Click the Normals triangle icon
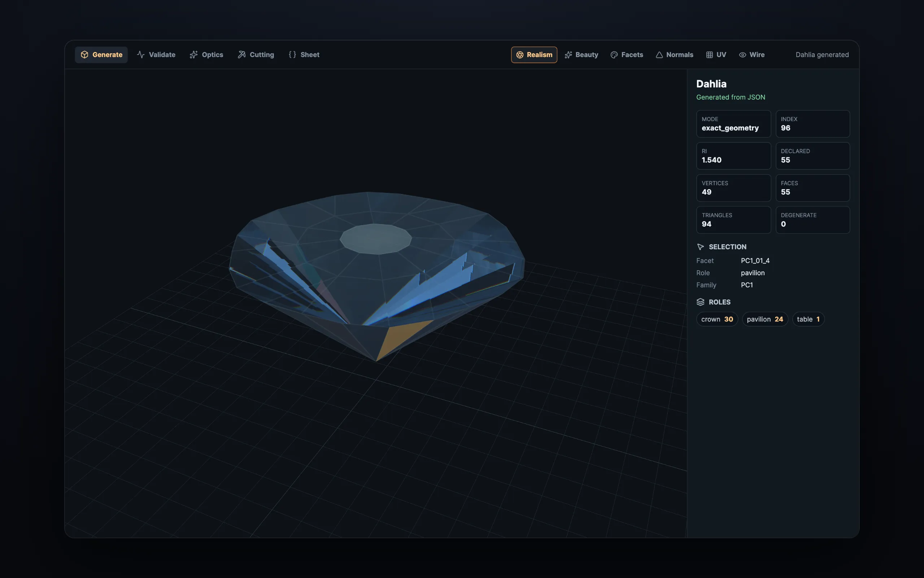 (659, 55)
